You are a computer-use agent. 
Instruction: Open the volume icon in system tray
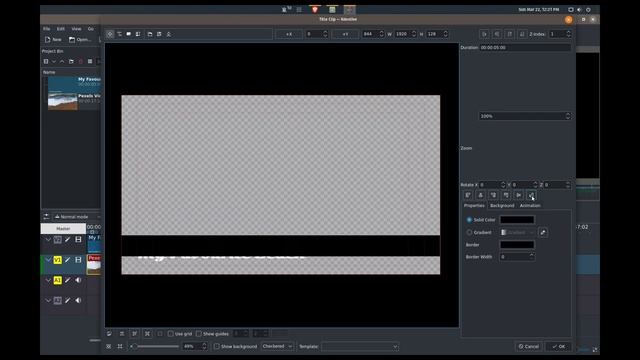pos(579,9)
